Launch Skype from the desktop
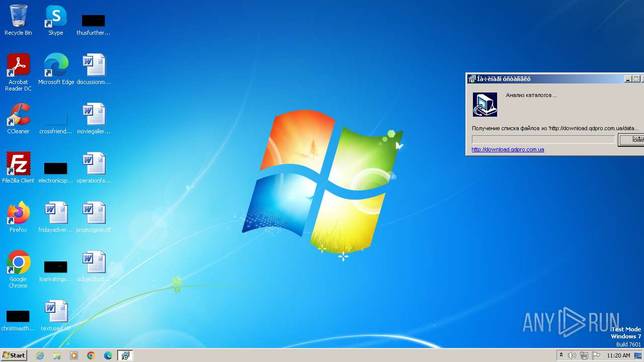644x362 pixels. (x=55, y=20)
